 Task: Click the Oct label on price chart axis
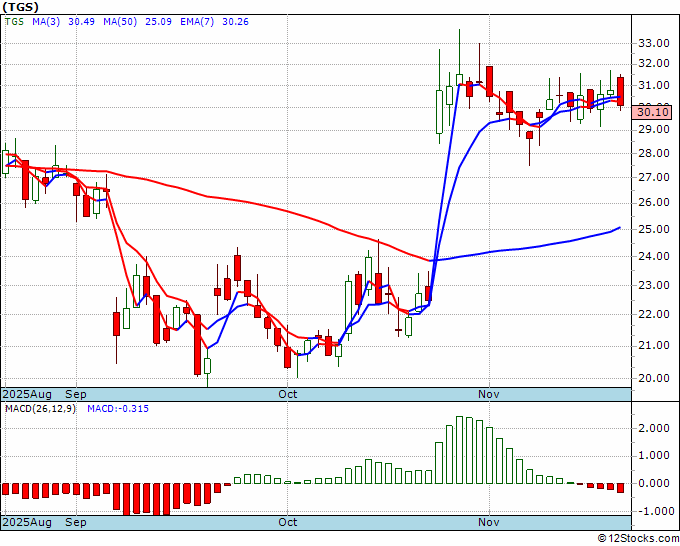coord(288,394)
